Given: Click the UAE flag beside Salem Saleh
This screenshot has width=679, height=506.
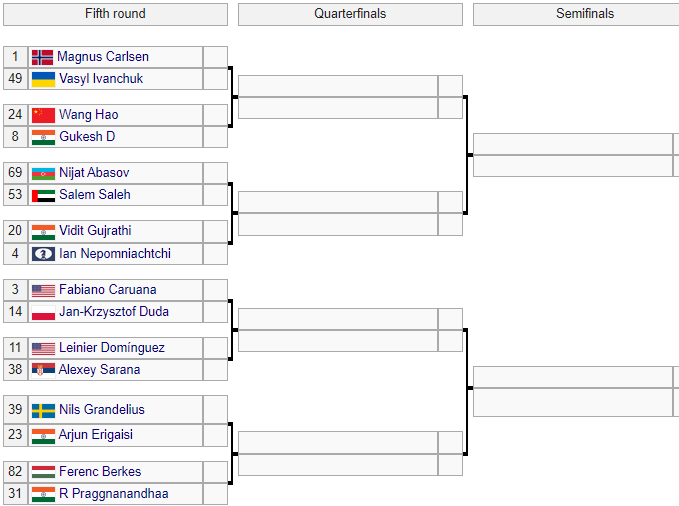Looking at the screenshot, I should [x=43, y=195].
